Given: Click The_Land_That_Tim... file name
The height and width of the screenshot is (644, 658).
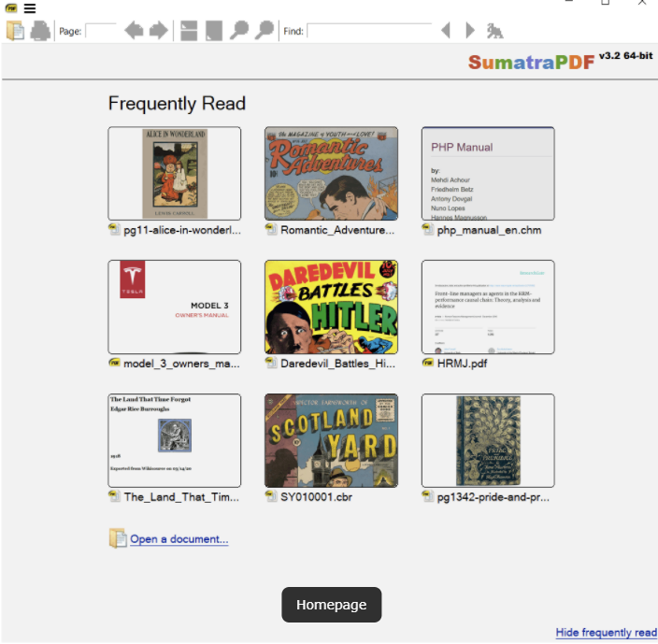Looking at the screenshot, I should [x=181, y=497].
